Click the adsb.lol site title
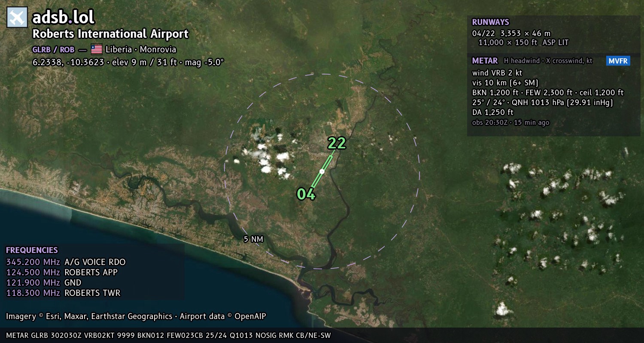 click(x=64, y=18)
